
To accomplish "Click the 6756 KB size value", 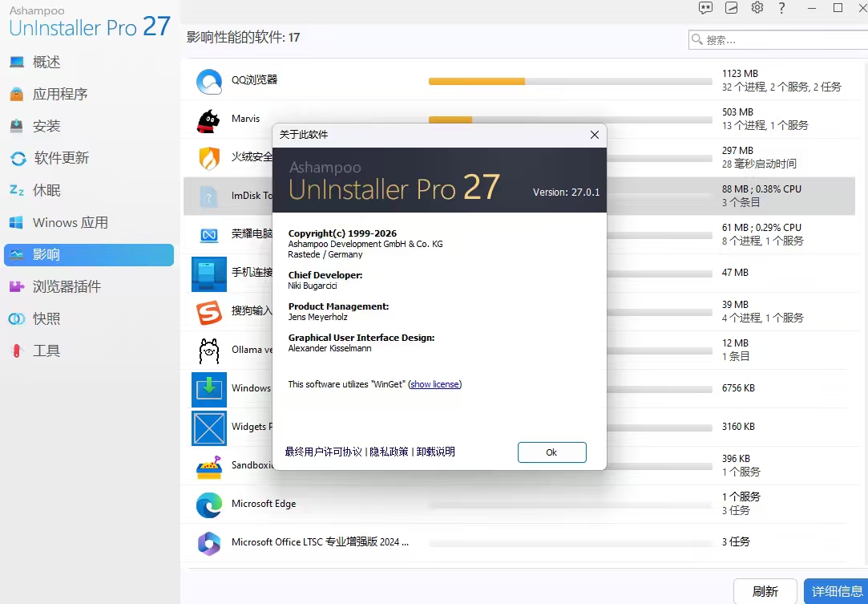I will [738, 388].
